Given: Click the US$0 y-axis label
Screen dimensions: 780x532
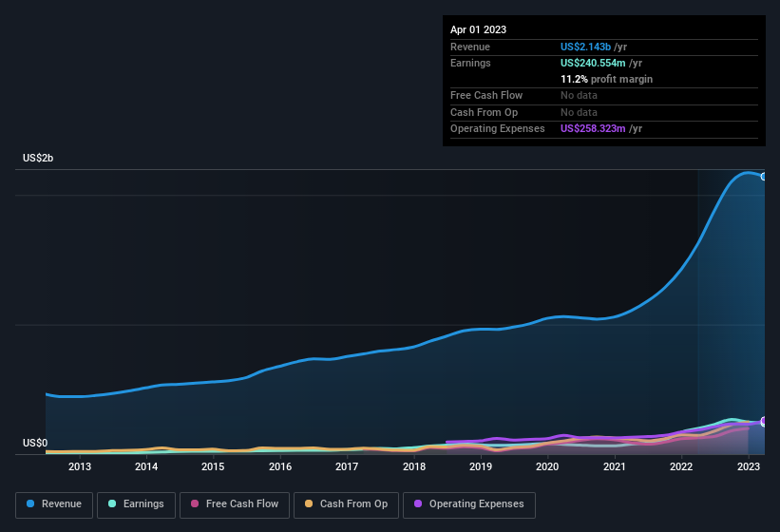Looking at the screenshot, I should click(x=35, y=443).
